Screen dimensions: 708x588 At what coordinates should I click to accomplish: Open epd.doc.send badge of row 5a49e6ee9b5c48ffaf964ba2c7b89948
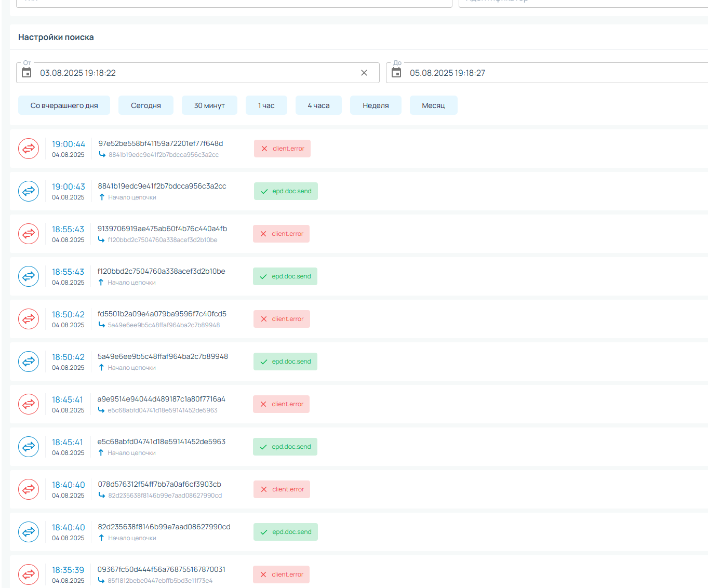pos(285,362)
